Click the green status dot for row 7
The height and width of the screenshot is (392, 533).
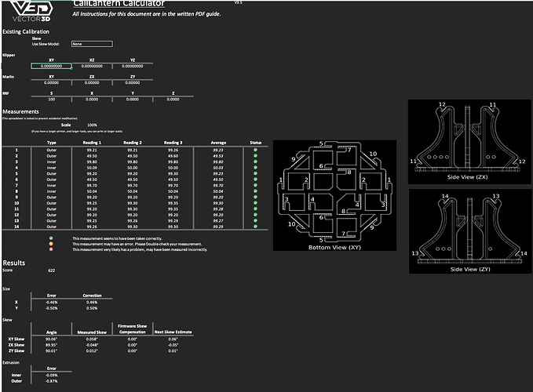click(x=255, y=185)
